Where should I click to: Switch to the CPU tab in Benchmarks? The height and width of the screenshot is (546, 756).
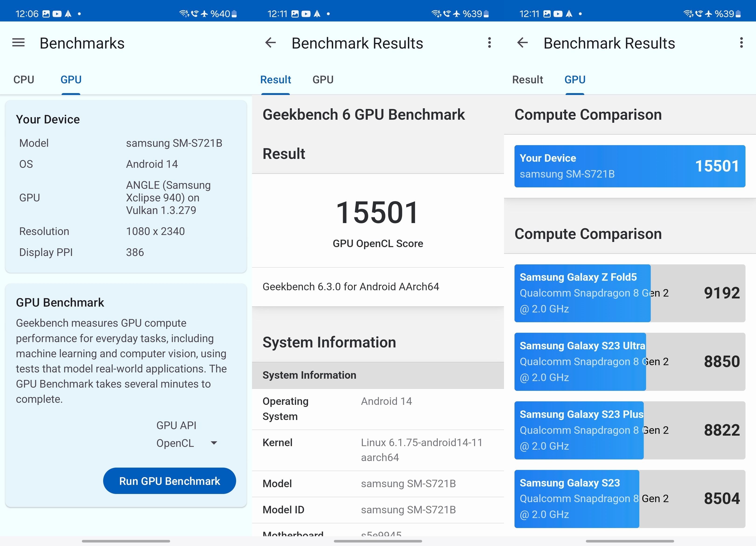(x=24, y=80)
